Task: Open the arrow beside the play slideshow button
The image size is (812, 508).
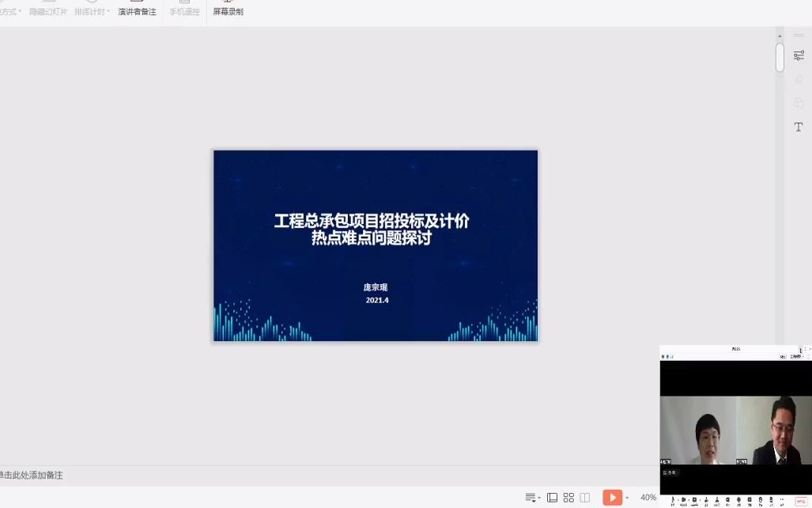Action: 627,497
